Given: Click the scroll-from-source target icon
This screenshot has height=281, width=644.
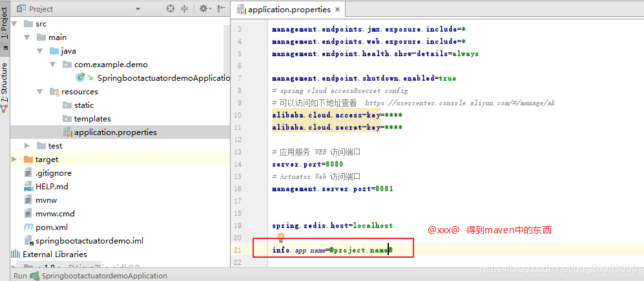Looking at the screenshot, I should [171, 8].
